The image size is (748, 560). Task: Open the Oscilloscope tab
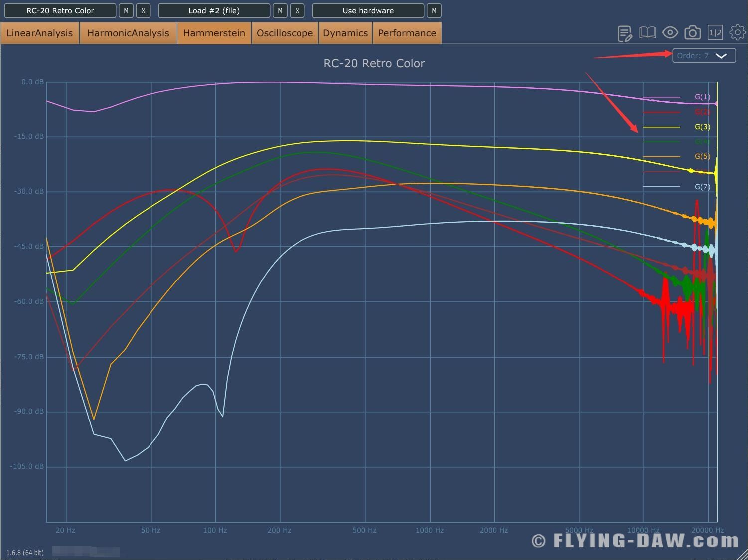pos(285,33)
